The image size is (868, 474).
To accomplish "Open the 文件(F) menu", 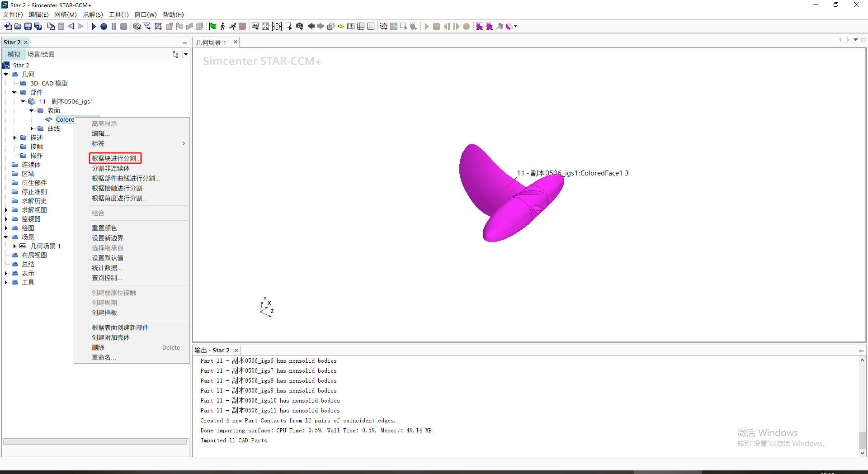I will tap(13, 14).
